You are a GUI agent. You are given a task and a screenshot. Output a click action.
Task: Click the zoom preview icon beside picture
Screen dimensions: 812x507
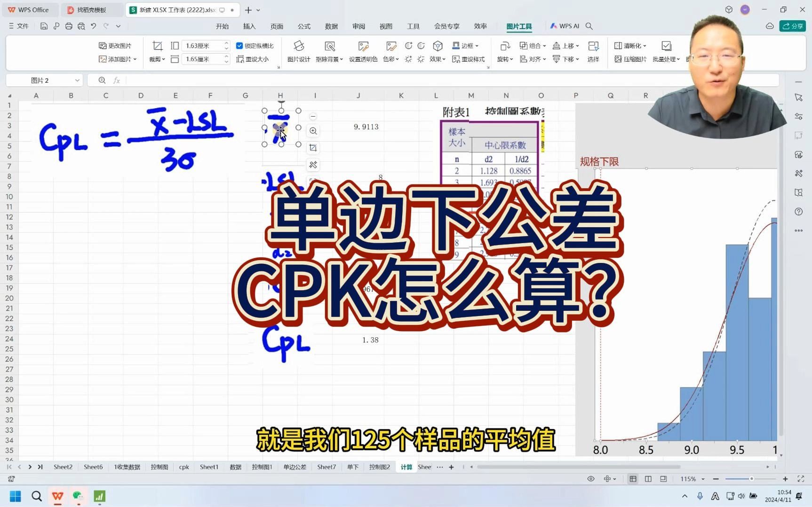click(x=313, y=131)
